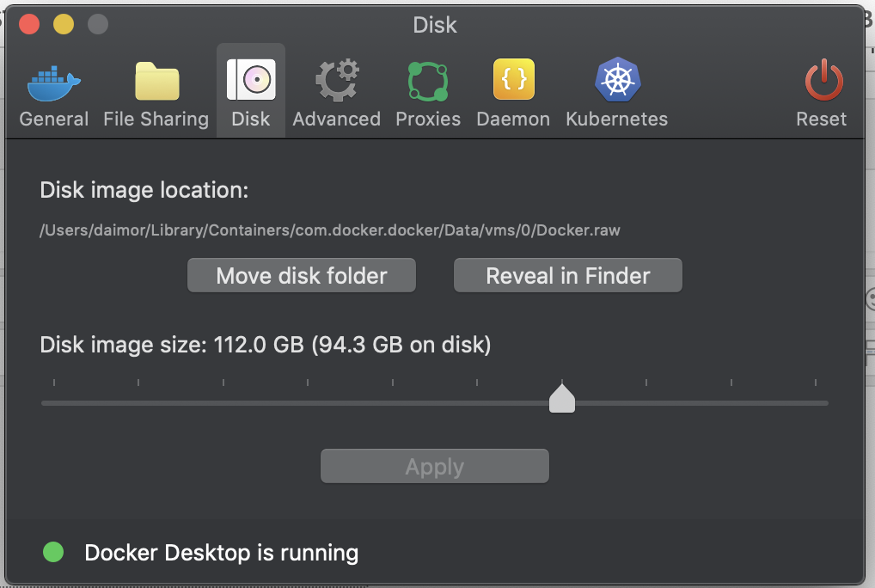Image resolution: width=875 pixels, height=588 pixels.
Task: Click the green Proxies icon
Action: click(428, 83)
